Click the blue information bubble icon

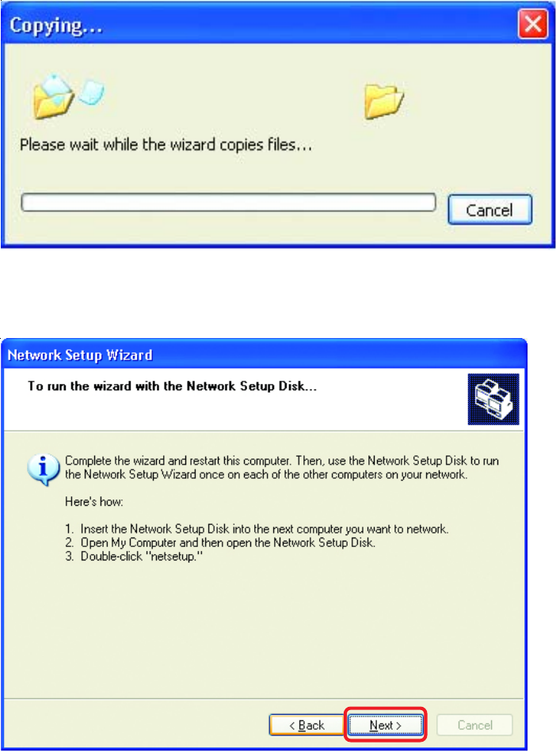44,469
